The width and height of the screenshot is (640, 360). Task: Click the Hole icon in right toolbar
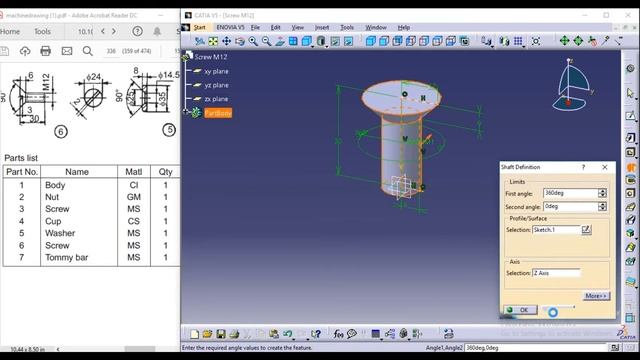630,193
